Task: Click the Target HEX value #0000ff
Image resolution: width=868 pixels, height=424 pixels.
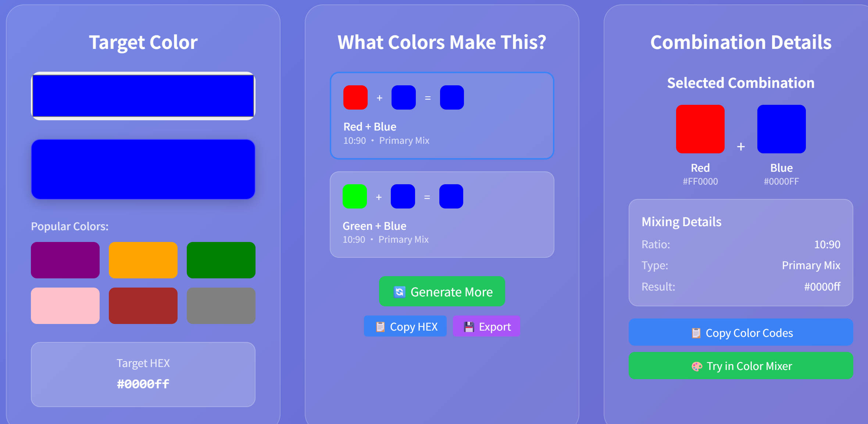Action: [143, 384]
